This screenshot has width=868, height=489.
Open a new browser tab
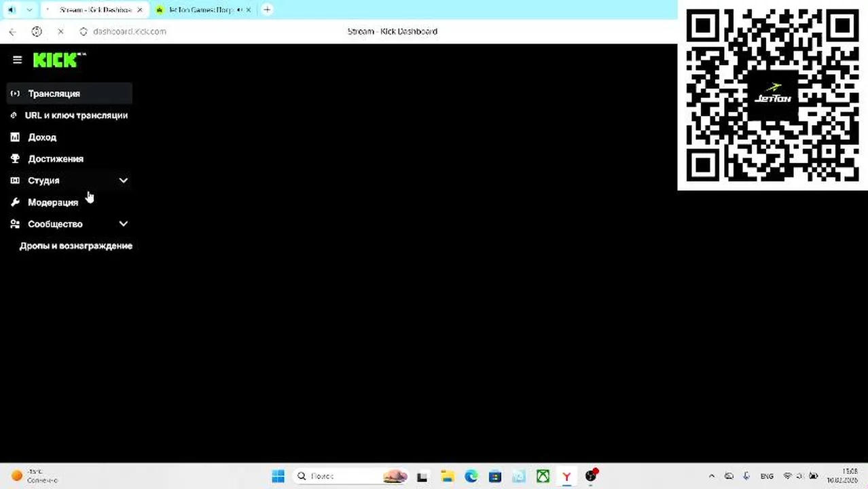click(267, 10)
